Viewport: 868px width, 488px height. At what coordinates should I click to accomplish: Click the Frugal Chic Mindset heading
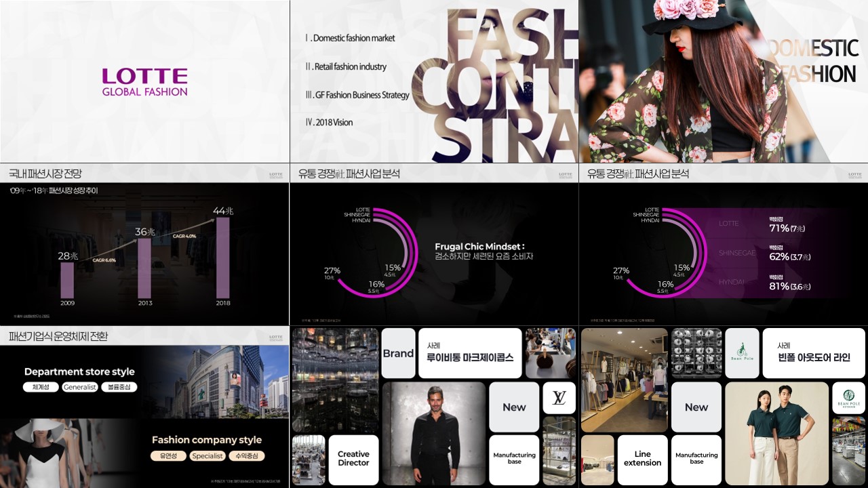tap(480, 247)
